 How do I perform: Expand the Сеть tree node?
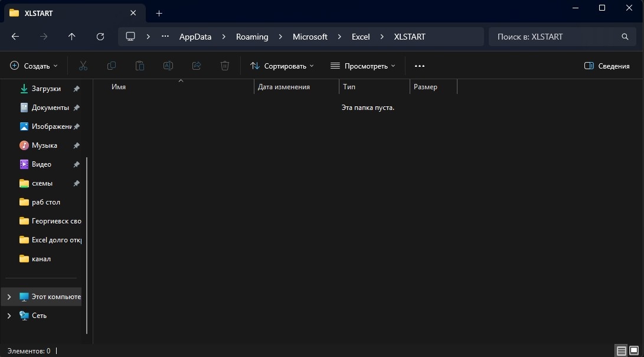(x=9, y=316)
